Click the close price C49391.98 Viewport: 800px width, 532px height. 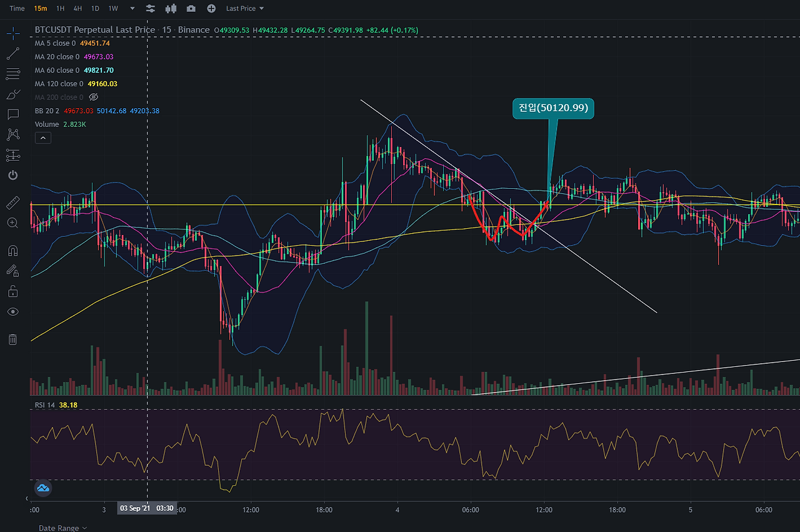346,30
